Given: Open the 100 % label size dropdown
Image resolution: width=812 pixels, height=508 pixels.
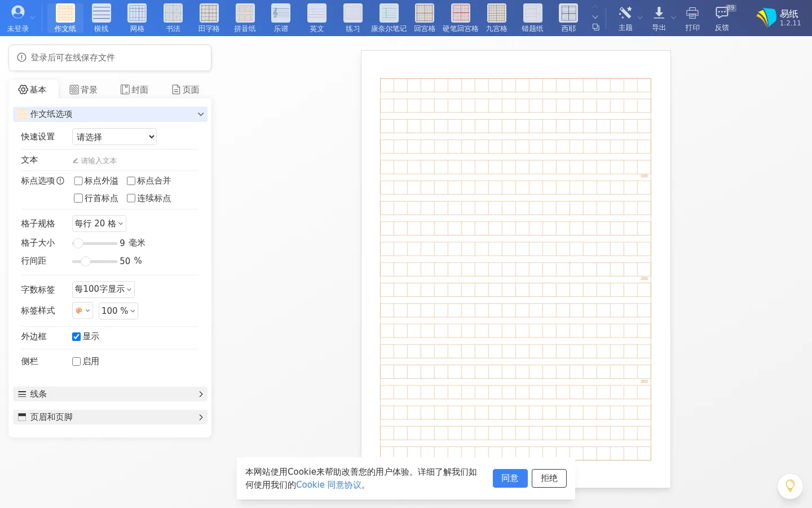Looking at the screenshot, I should 118,311.
